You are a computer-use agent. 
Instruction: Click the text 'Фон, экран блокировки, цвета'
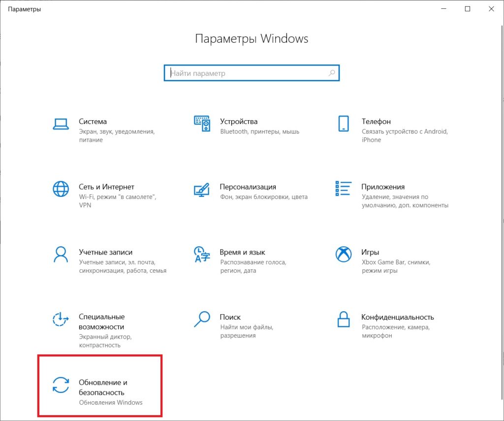pyautogui.click(x=264, y=197)
